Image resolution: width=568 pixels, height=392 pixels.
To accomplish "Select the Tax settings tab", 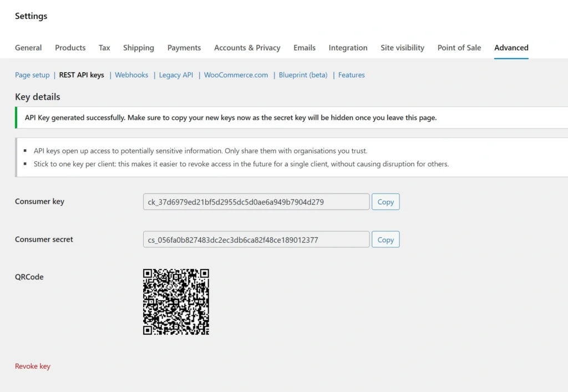I will pos(104,48).
